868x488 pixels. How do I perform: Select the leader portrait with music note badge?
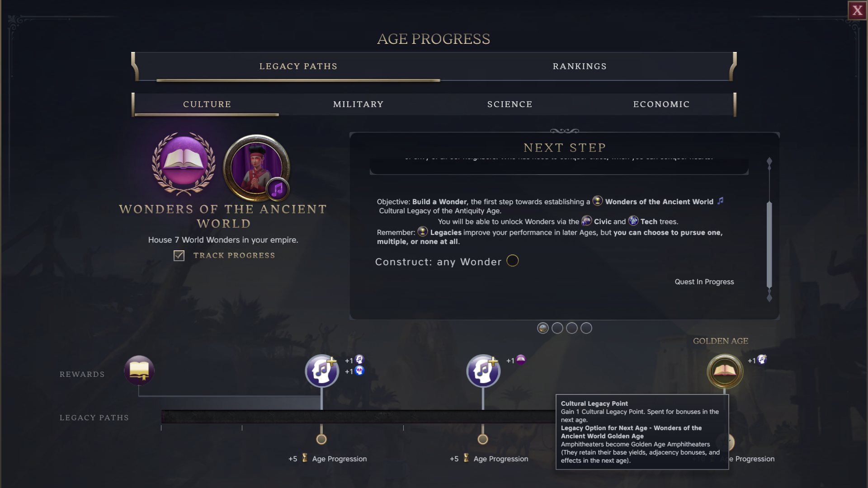click(256, 168)
